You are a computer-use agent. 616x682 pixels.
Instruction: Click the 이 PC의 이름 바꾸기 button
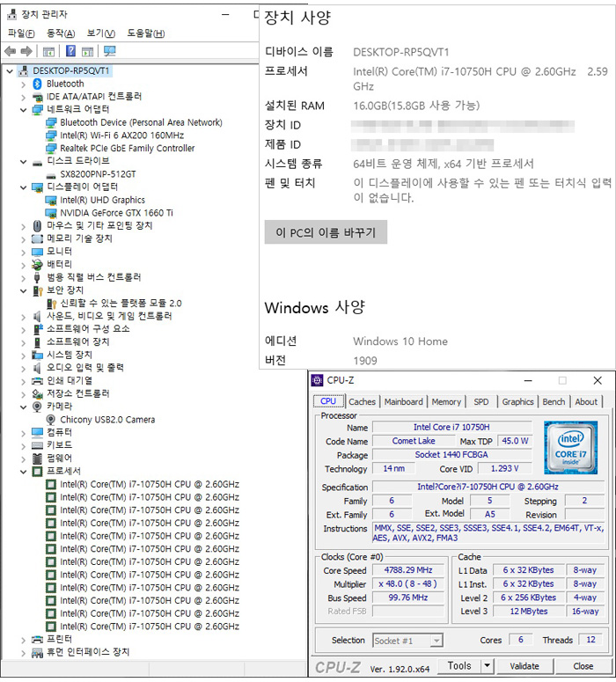[x=326, y=232]
